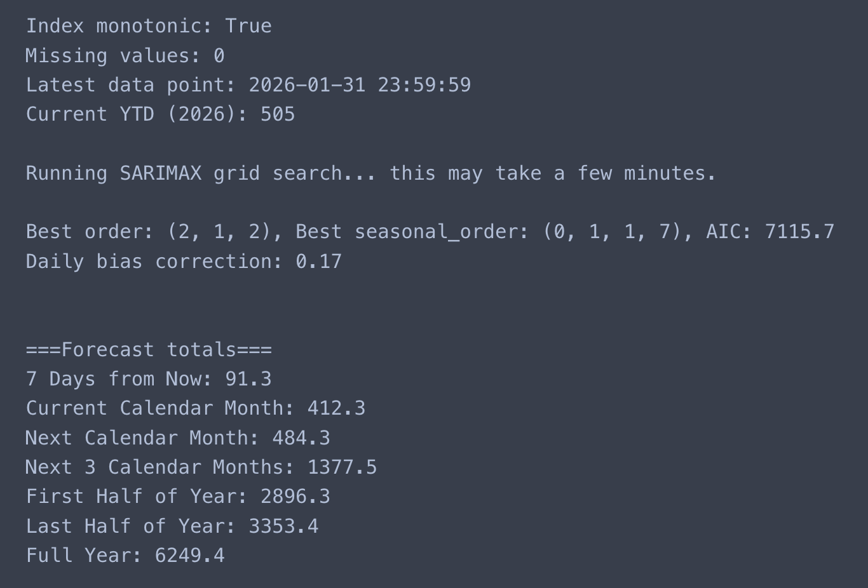Click the timestamp 2026-01-31 23:59:59
Image resolution: width=868 pixels, height=588 pixels.
pos(360,85)
